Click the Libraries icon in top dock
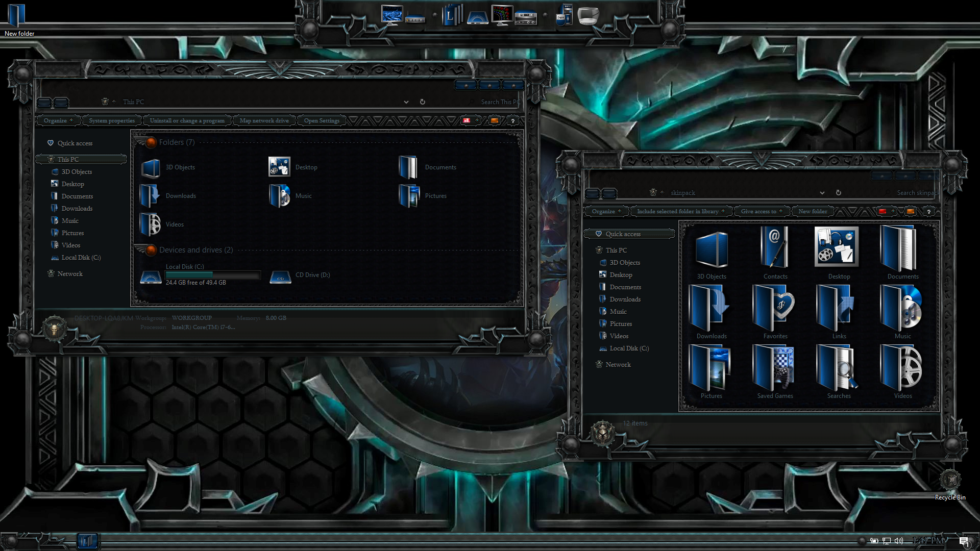Screen dimensions: 980x551 click(x=452, y=15)
